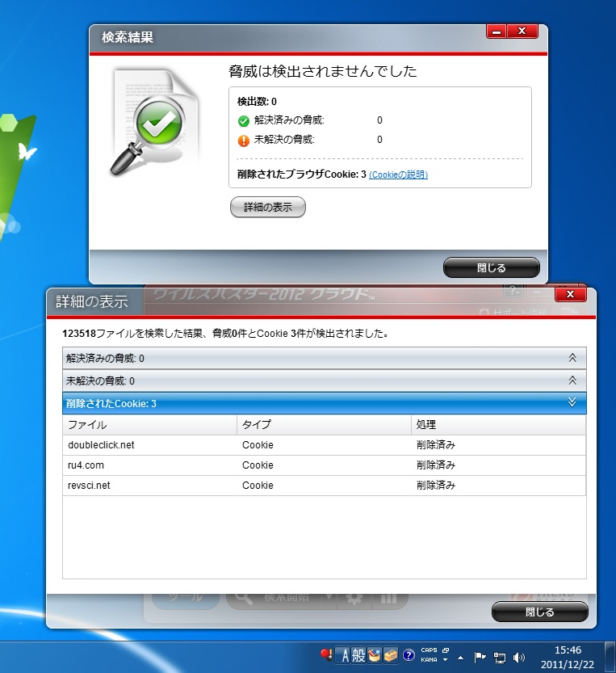Sort by the タイプ column header
616x673 pixels.
coord(324,425)
